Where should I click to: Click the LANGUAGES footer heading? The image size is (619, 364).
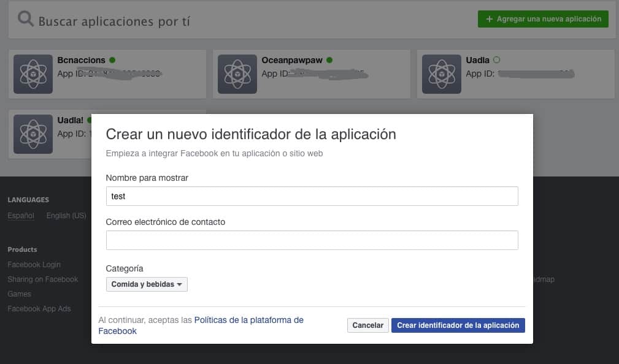coord(28,200)
